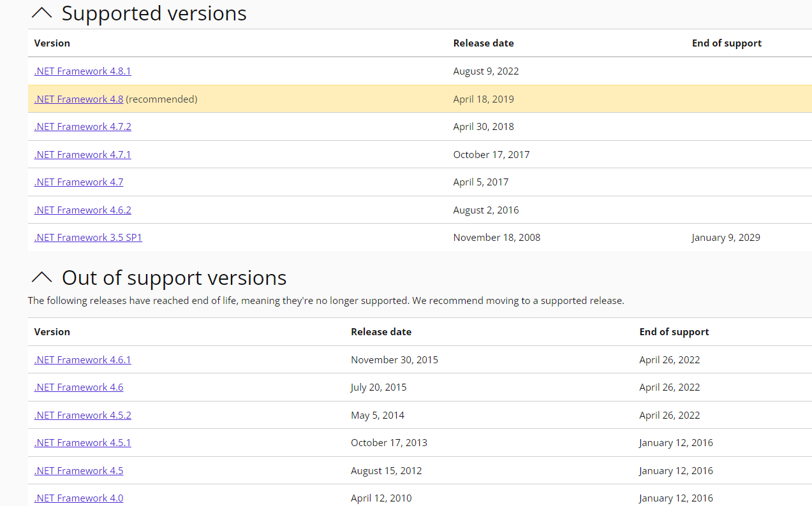The width and height of the screenshot is (812, 506).
Task: Open .NET Framework 4.6.2 download page
Action: click(82, 210)
